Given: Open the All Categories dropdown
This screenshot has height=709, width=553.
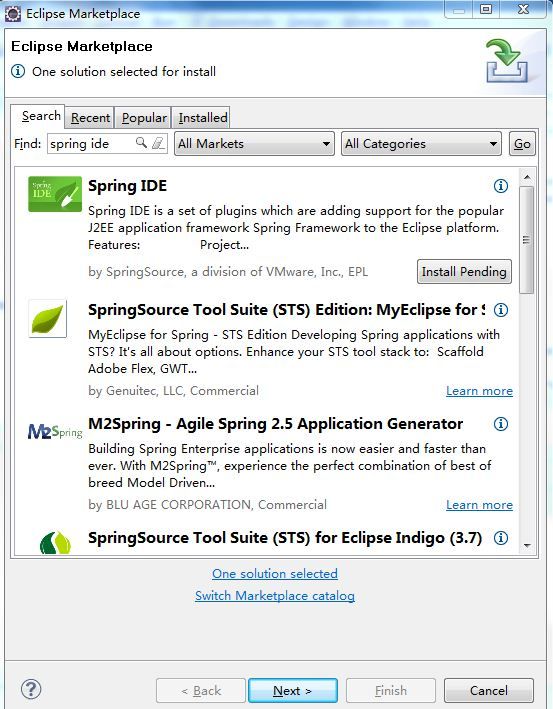Looking at the screenshot, I should [x=421, y=144].
